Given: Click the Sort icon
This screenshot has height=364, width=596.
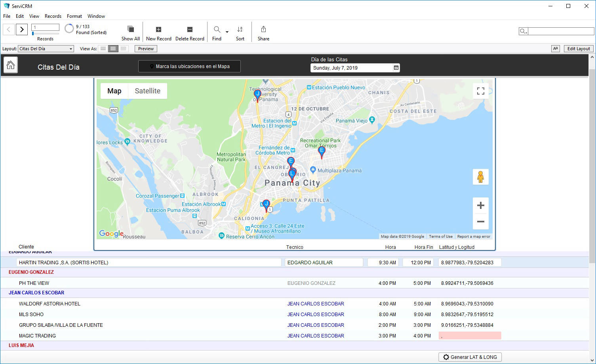Looking at the screenshot, I should click(x=240, y=30).
